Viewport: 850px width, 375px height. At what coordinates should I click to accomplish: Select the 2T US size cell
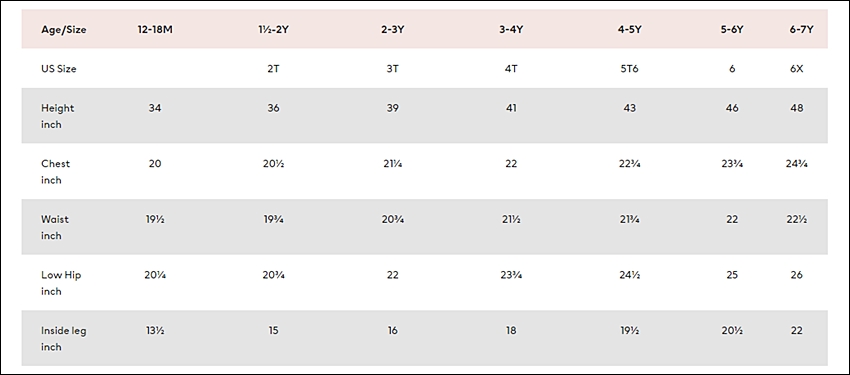point(273,69)
